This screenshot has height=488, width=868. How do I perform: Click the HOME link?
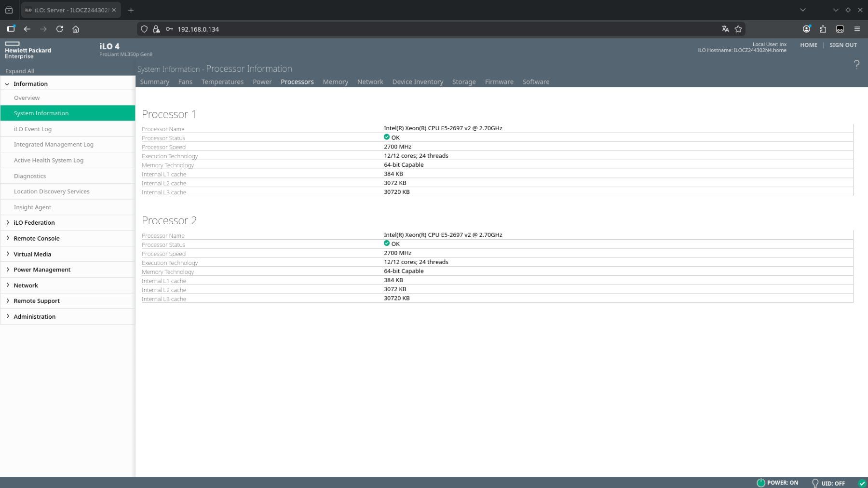tap(809, 45)
